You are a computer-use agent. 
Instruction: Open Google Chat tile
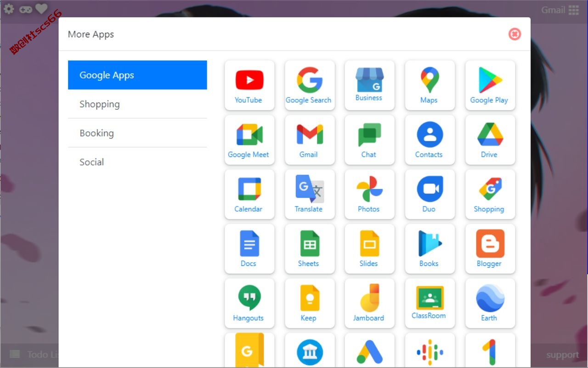(x=370, y=140)
